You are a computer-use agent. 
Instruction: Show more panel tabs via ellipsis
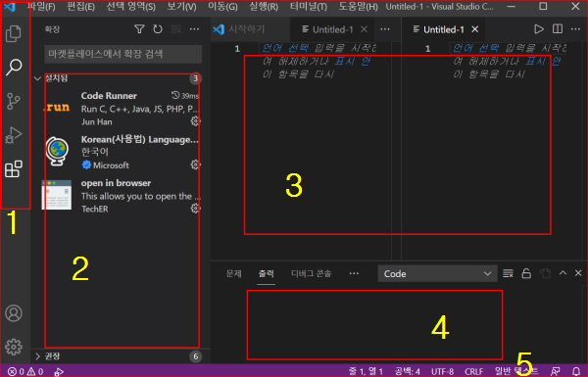tap(354, 273)
